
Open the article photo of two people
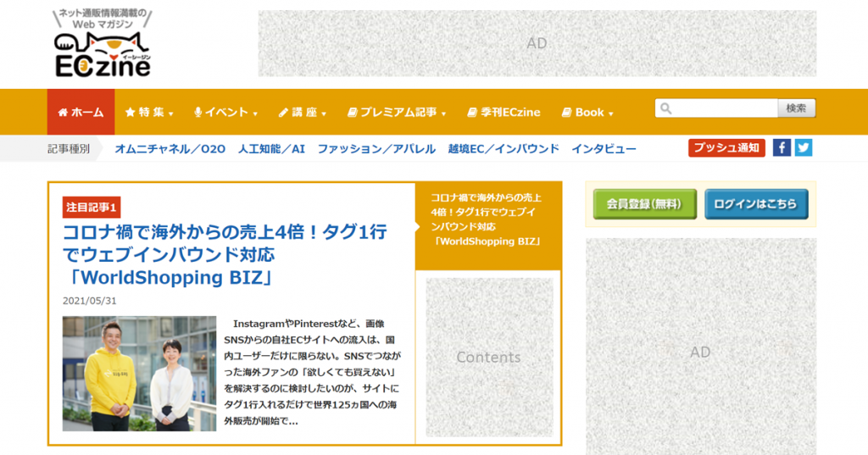140,374
